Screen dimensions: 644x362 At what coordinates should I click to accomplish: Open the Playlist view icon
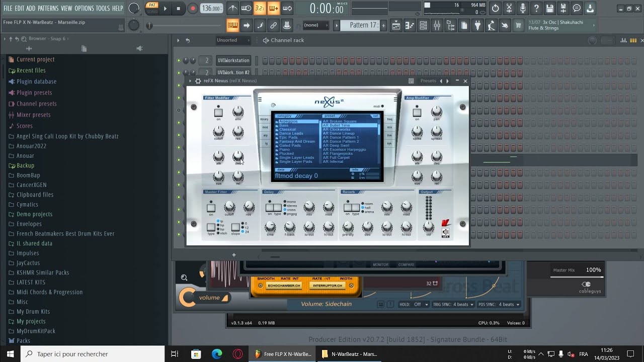[x=396, y=25]
